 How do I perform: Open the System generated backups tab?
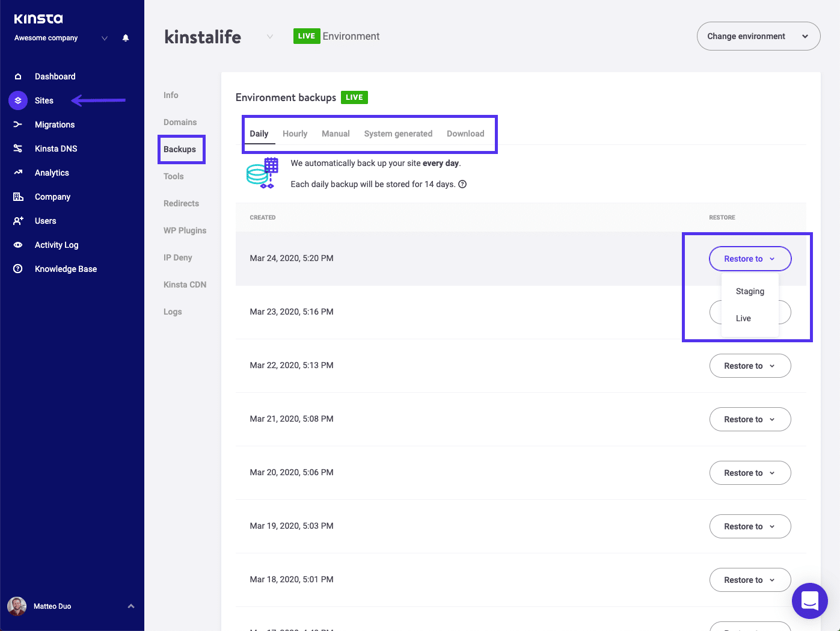[398, 134]
